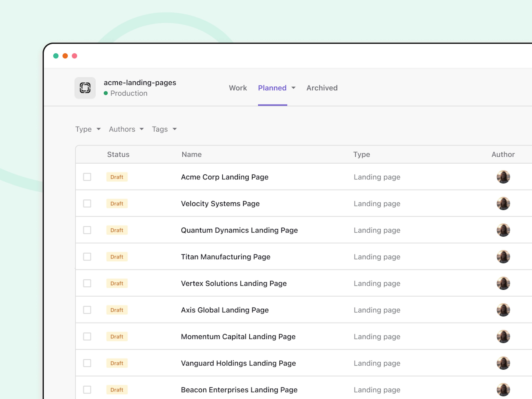Image resolution: width=532 pixels, height=399 pixels.
Task: Click author avatar in Velocity Systems Page row
Action: coord(503,204)
